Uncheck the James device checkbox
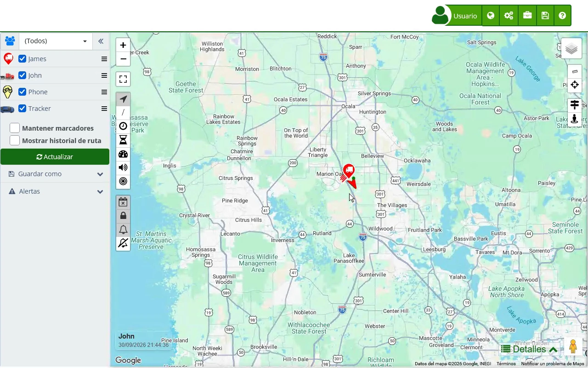Image resolution: width=588 pixels, height=368 pixels. click(x=22, y=59)
